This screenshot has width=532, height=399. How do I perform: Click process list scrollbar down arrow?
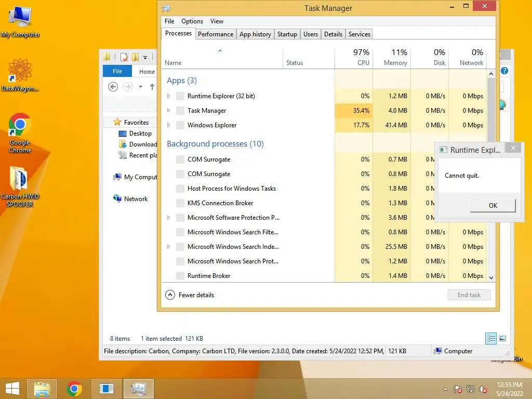pyautogui.click(x=491, y=277)
